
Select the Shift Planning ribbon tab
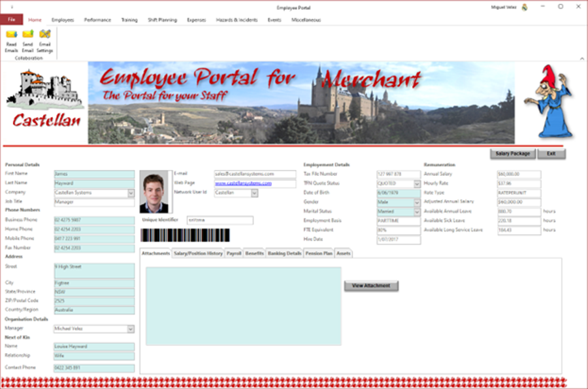(162, 20)
